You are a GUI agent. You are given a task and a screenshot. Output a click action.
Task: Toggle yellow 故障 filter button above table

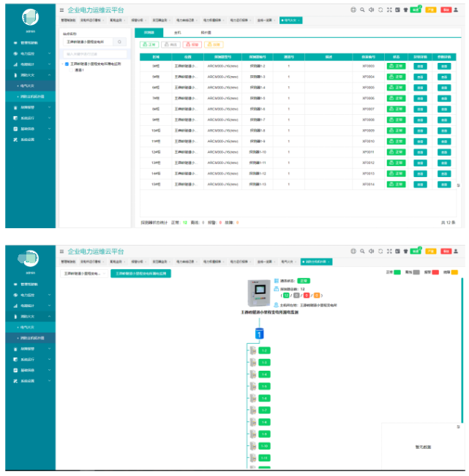pyautogui.click(x=214, y=45)
